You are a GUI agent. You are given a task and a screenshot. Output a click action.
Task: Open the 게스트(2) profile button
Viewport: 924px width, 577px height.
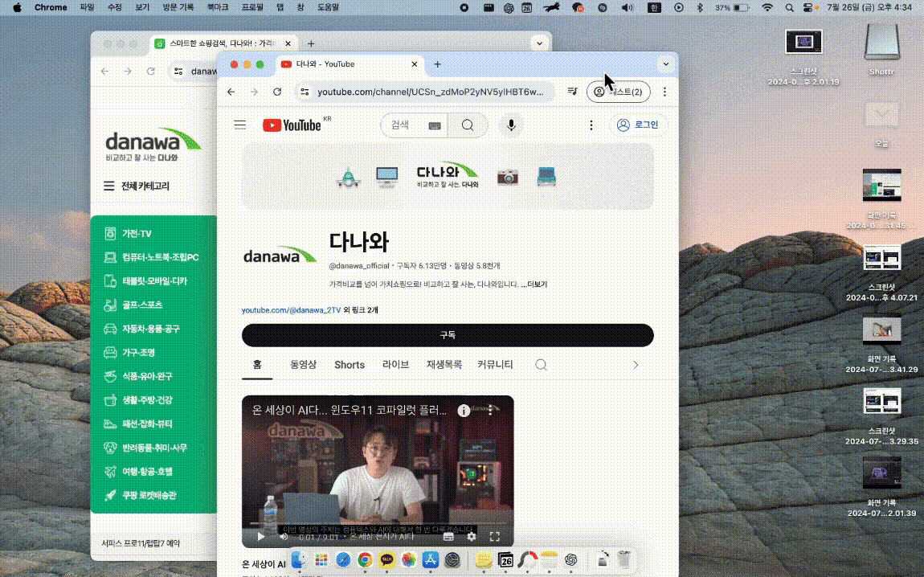click(618, 92)
